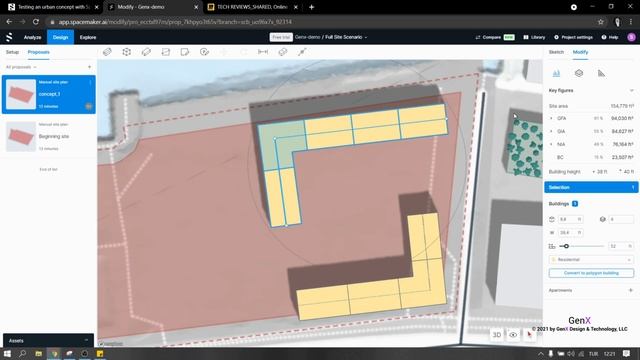
Task: Open the All proposals filter dropdown
Action: pyautogui.click(x=21, y=67)
